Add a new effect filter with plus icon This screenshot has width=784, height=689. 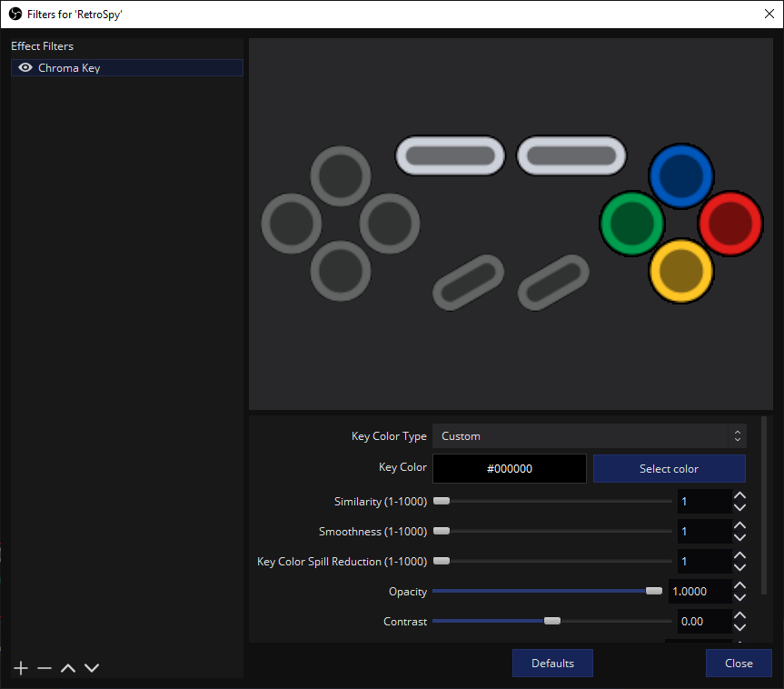click(x=21, y=668)
